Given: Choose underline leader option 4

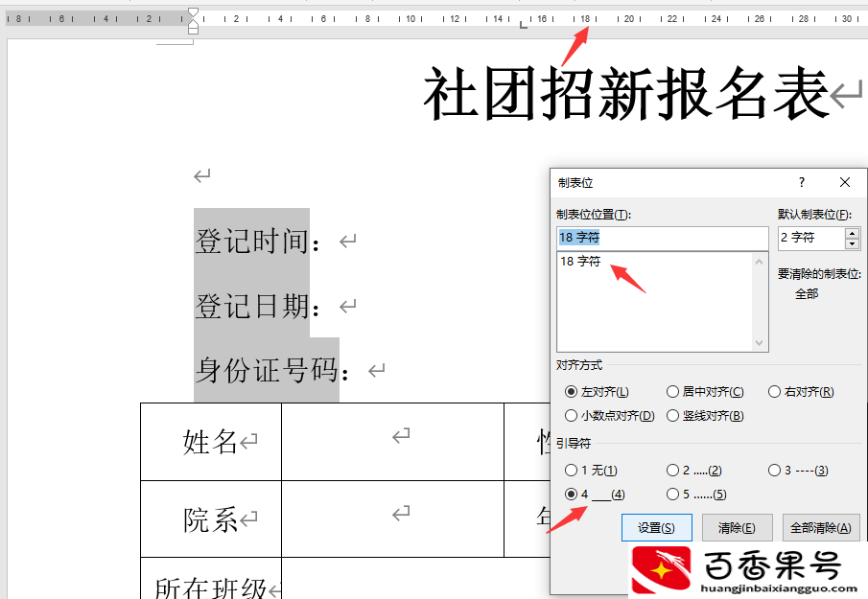Looking at the screenshot, I should pos(595,494).
